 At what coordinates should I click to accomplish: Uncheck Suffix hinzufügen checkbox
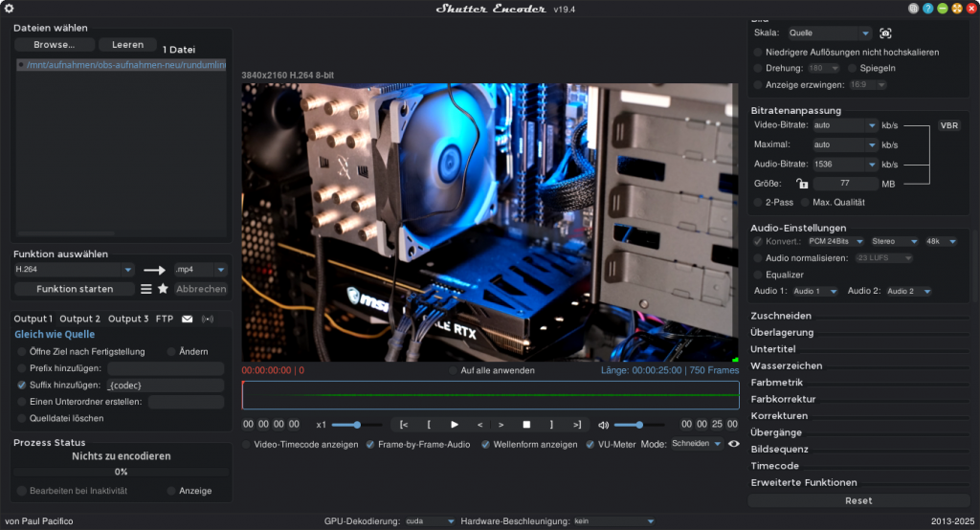tap(21, 385)
